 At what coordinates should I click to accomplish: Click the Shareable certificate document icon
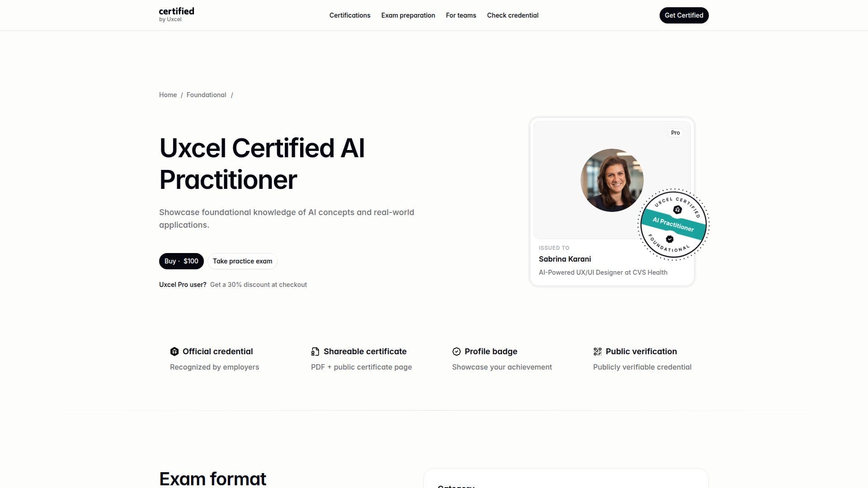(x=315, y=352)
